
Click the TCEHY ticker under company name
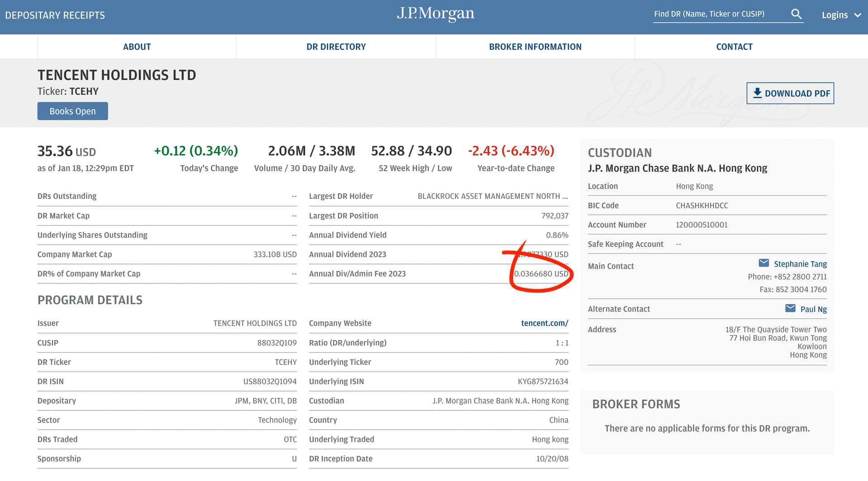84,91
